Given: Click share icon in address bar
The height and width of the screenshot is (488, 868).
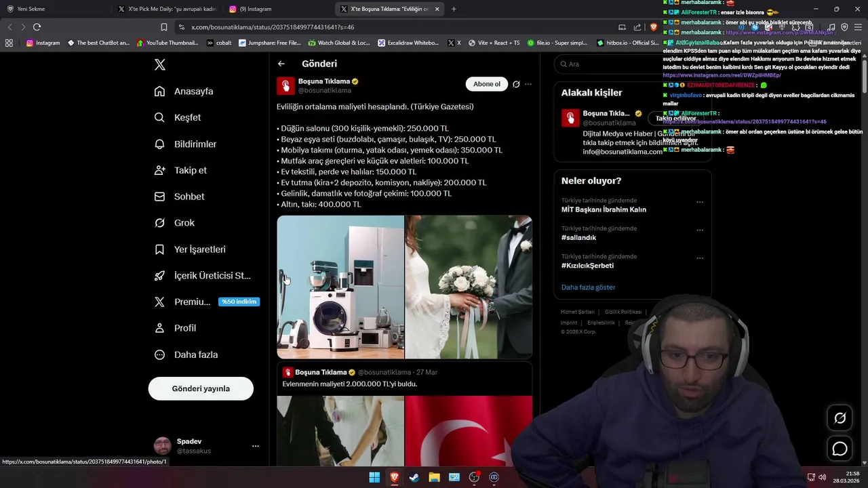Looking at the screenshot, I should tap(637, 27).
